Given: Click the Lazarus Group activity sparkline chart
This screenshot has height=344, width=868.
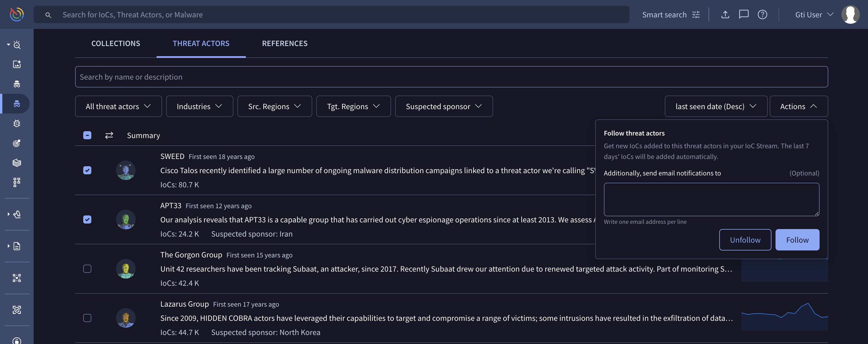Looking at the screenshot, I should pos(785,316).
